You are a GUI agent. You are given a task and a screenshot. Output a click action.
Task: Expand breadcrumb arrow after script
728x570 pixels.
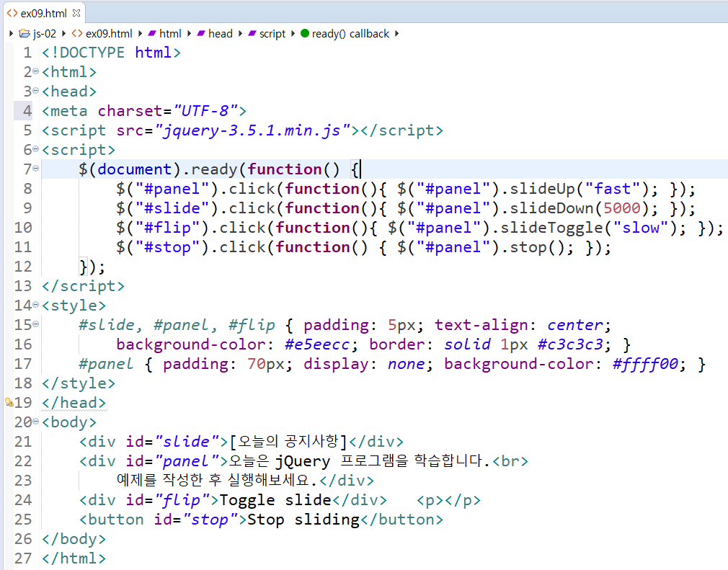(293, 33)
